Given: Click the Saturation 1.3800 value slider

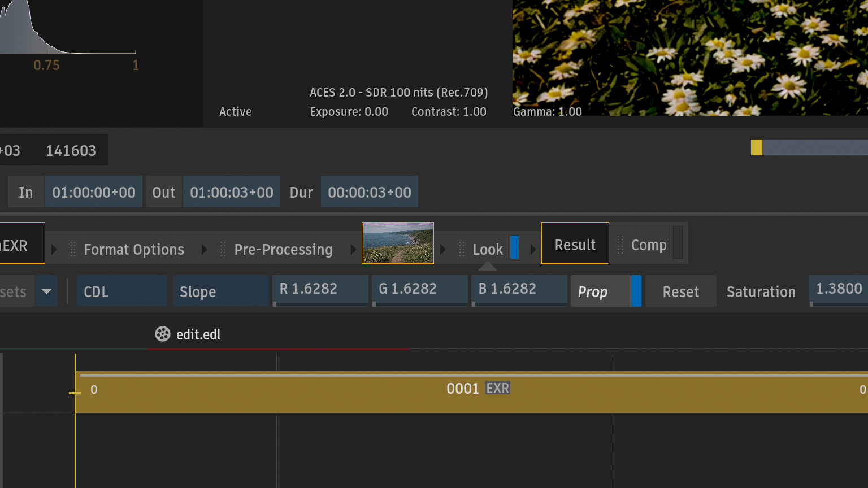Looking at the screenshot, I should 839,290.
